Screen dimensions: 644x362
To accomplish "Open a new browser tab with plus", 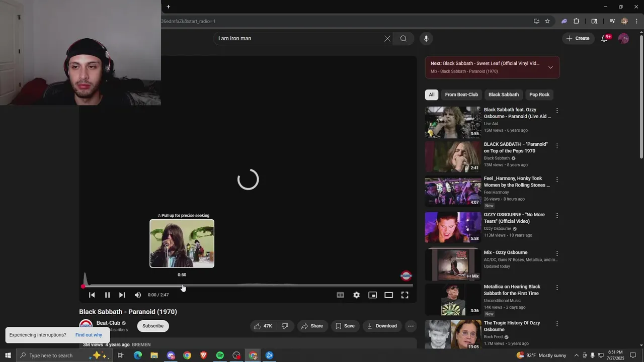I will (168, 7).
